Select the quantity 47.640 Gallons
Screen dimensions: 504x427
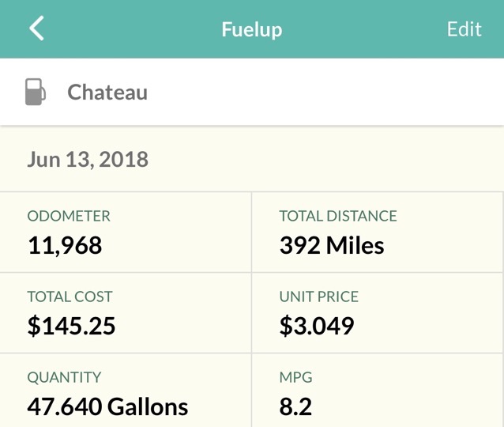point(107,406)
